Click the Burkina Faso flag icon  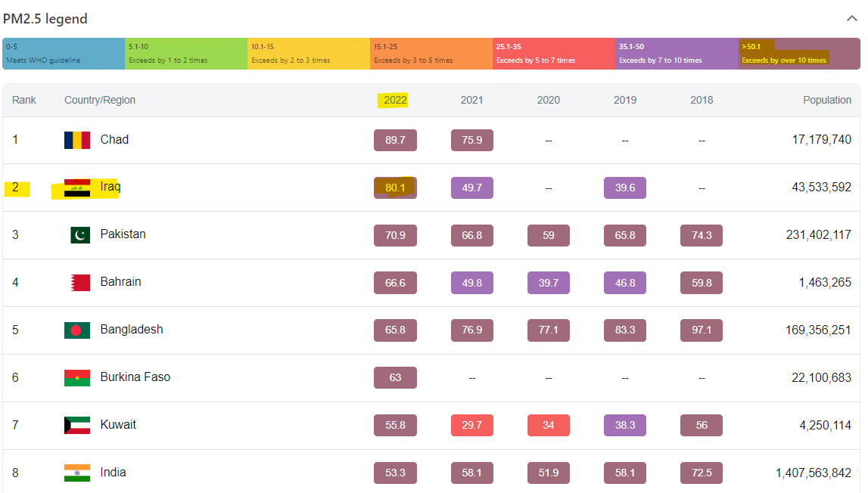click(77, 377)
